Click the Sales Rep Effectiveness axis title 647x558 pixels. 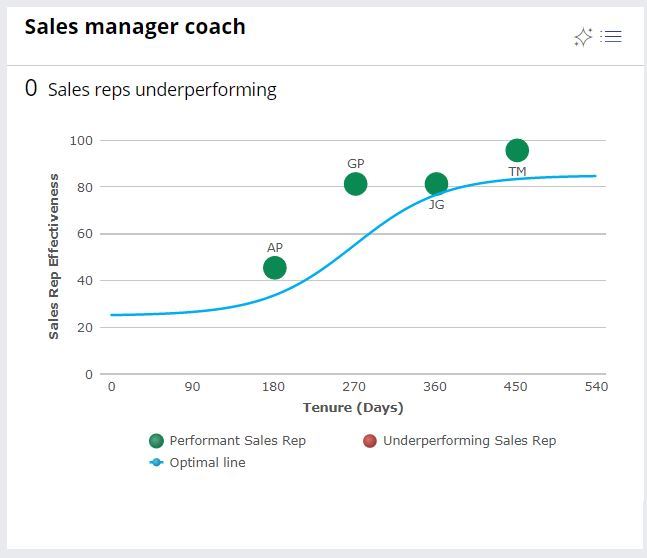pyautogui.click(x=54, y=257)
